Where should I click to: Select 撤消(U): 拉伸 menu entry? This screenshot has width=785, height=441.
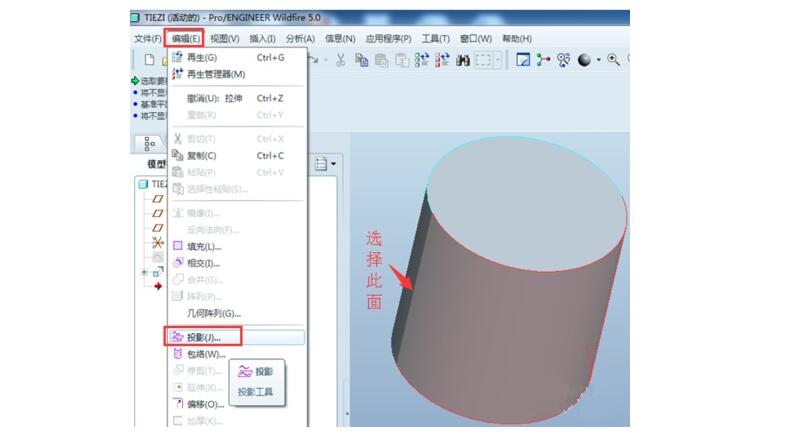[x=237, y=98]
